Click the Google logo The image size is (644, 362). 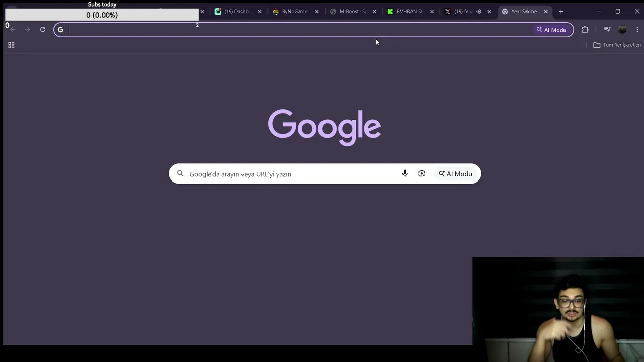[325, 127]
